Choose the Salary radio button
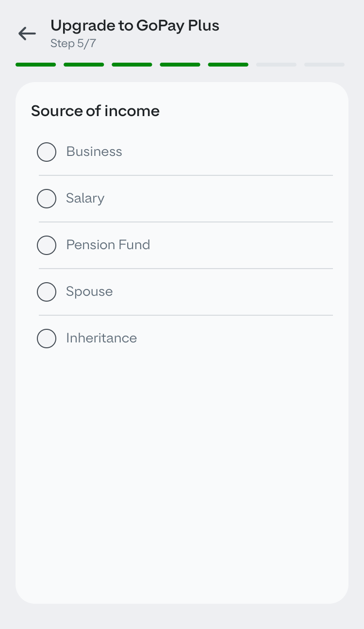Viewport: 364px width, 629px height. coord(47,199)
